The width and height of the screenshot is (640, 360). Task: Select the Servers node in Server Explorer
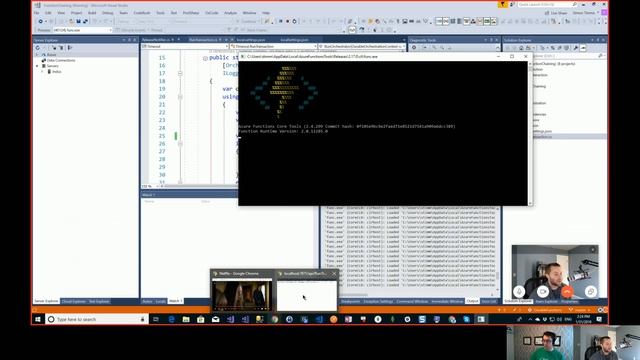tap(53, 66)
